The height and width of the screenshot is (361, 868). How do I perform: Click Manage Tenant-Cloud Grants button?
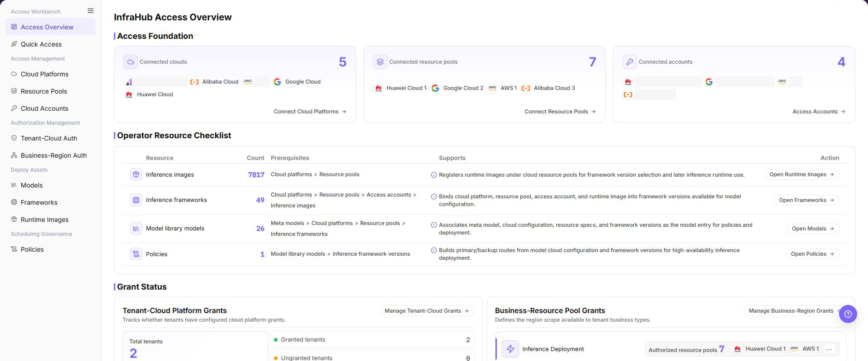427,311
